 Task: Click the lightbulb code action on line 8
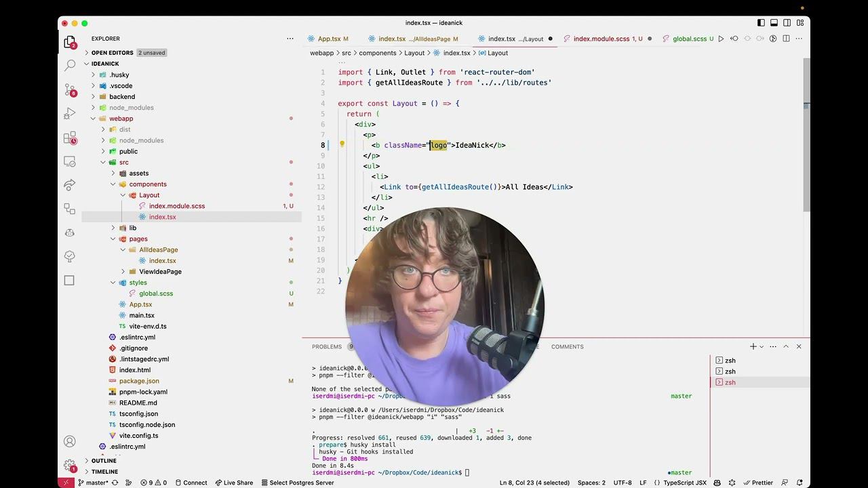[342, 144]
